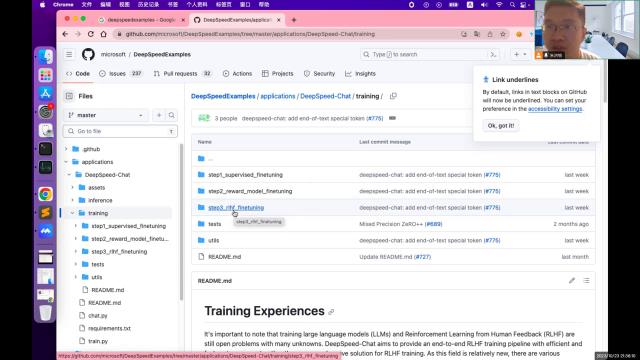Expand commit message ellipsis button
Screen dimensions: 640x360
392,118
